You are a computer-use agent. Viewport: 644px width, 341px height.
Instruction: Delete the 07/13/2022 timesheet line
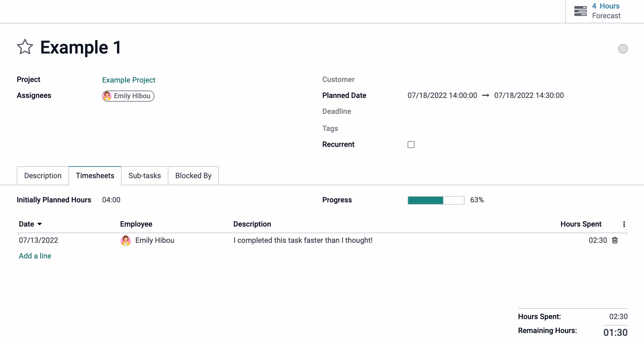pyautogui.click(x=615, y=240)
